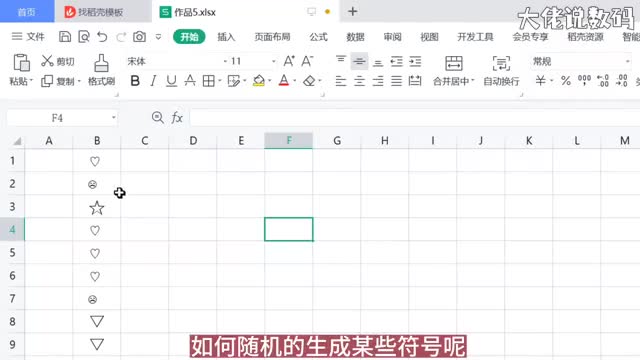Screen dimensions: 640x360
Task: Click Merge and Center 合并居中
Action: click(453, 71)
